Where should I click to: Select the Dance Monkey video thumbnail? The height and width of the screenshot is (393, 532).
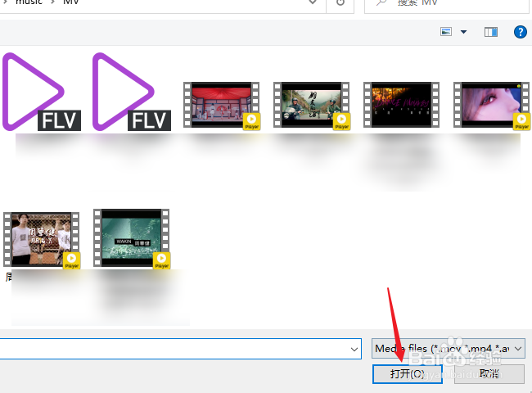coord(401,105)
